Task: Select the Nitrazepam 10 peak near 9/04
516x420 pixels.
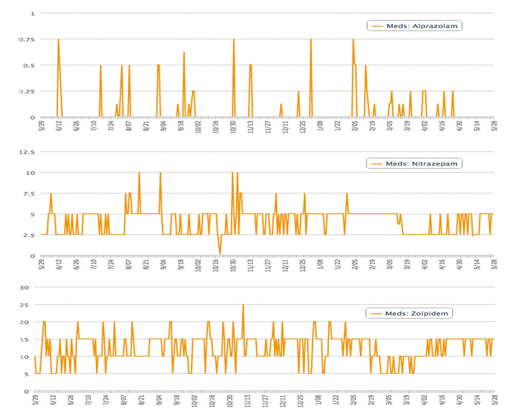Action: 160,173
